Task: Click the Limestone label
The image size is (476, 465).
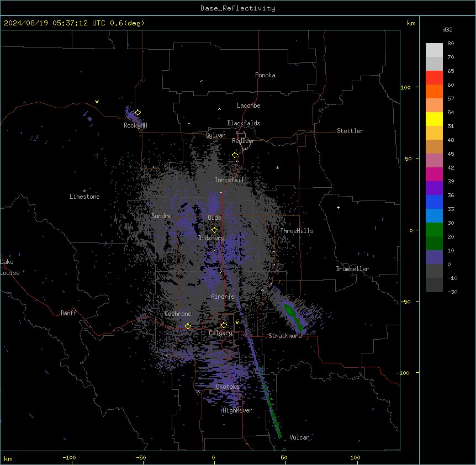Action: (84, 197)
